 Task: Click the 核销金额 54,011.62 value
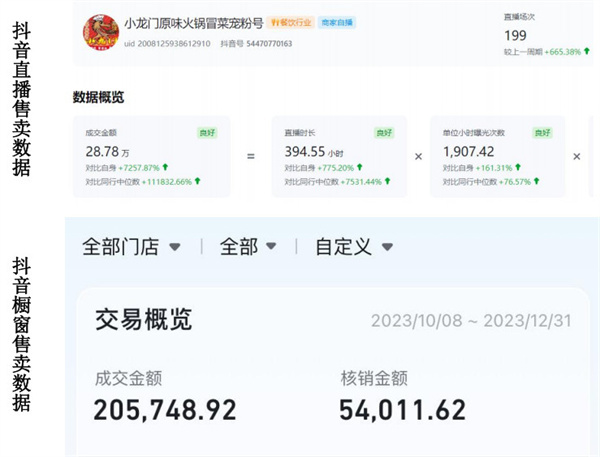coord(403,410)
